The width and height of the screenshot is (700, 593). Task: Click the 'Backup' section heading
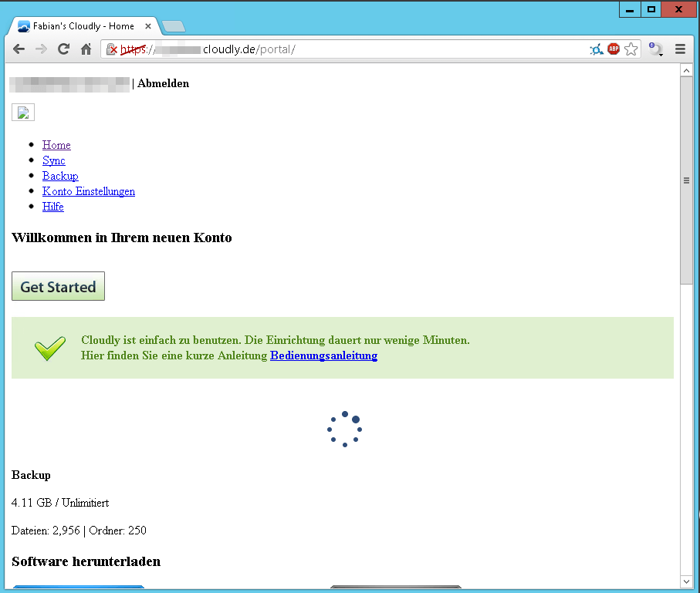[x=31, y=475]
